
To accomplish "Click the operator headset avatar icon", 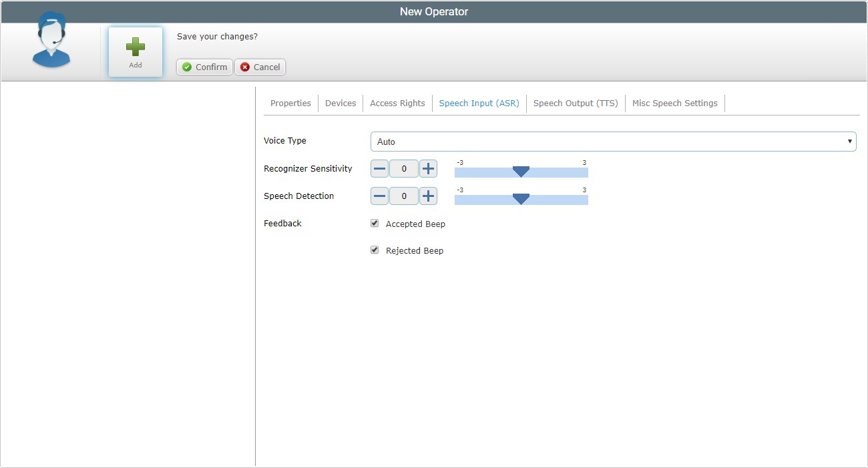I will [51, 41].
